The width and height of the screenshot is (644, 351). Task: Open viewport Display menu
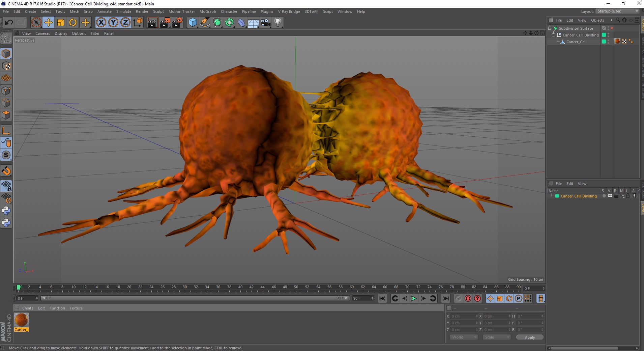[61, 33]
